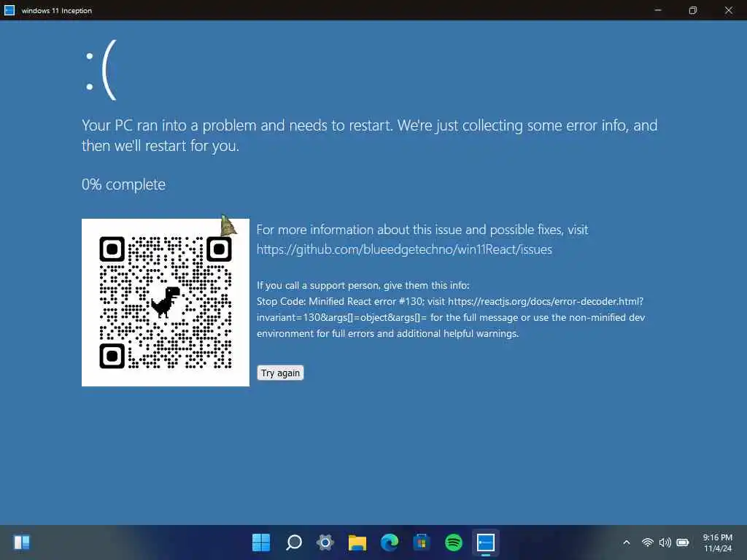Click 'Your PC ran into a problem' message

tap(369, 135)
